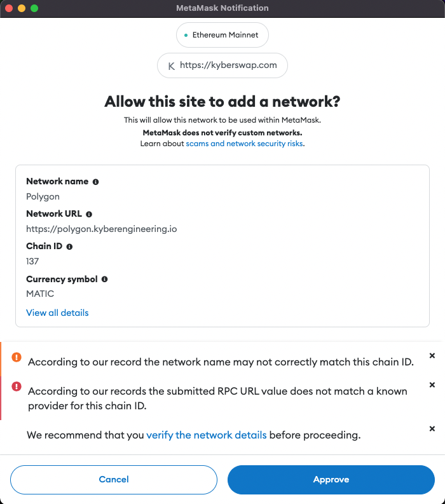Click the info icon next to Network URL
This screenshot has width=445, height=504.
(89, 214)
